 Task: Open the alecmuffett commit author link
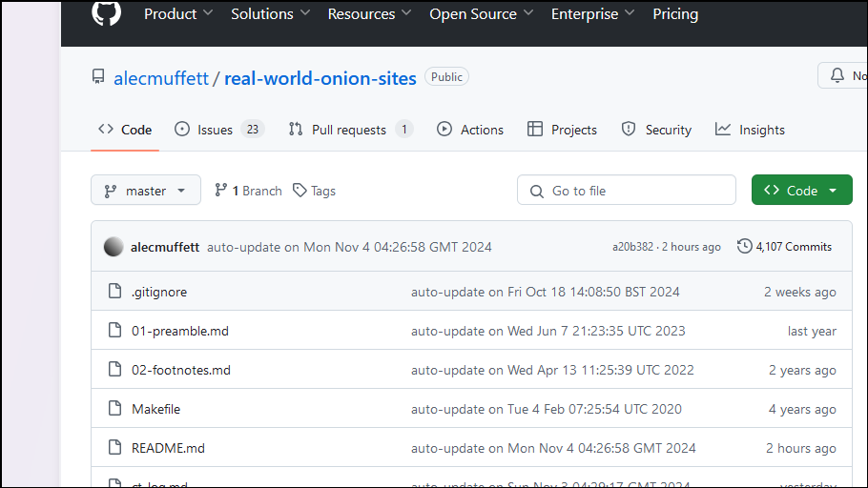click(x=165, y=247)
